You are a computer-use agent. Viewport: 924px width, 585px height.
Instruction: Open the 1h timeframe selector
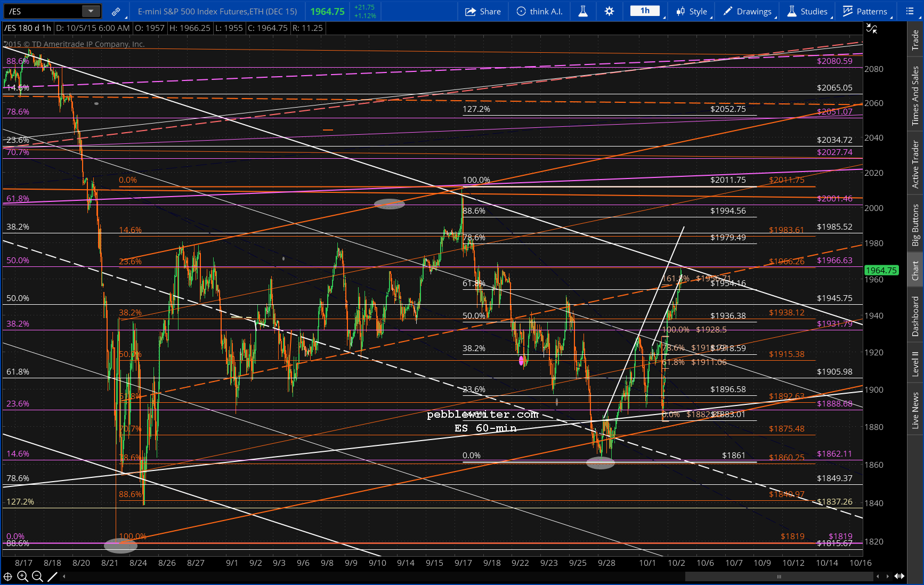[x=645, y=11]
